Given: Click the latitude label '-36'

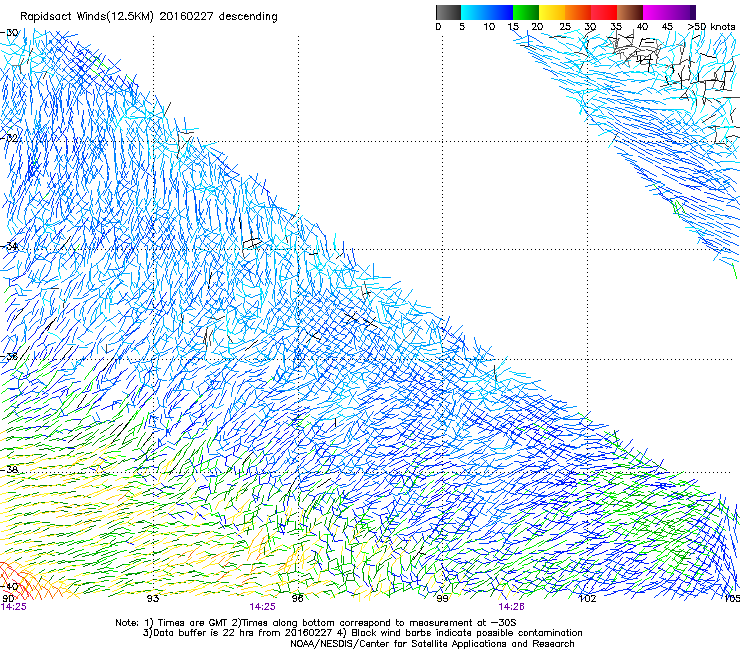Looking at the screenshot, I should coord(9,356).
